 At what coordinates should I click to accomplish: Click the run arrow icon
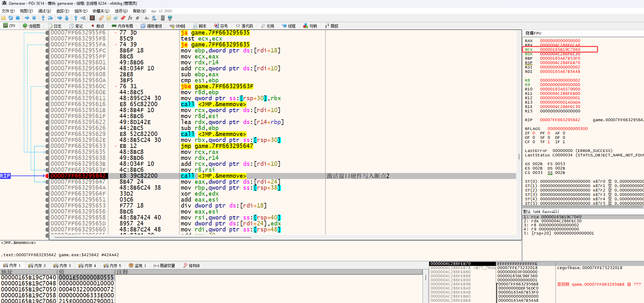pyautogui.click(x=27, y=18)
